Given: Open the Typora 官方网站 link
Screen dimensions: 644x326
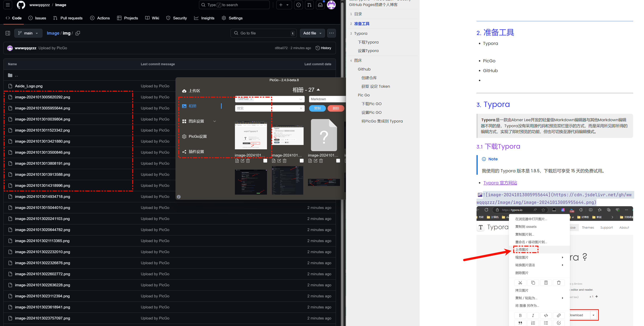Looking at the screenshot, I should tap(500, 183).
